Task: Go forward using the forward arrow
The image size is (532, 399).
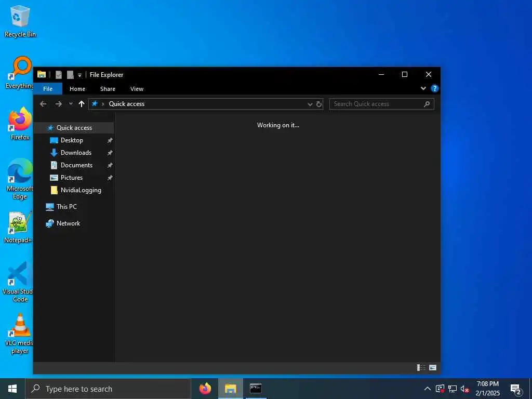Action: click(x=58, y=104)
